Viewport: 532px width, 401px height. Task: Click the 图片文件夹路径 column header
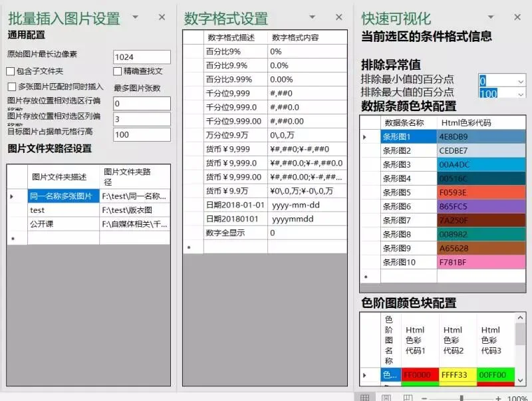point(135,177)
